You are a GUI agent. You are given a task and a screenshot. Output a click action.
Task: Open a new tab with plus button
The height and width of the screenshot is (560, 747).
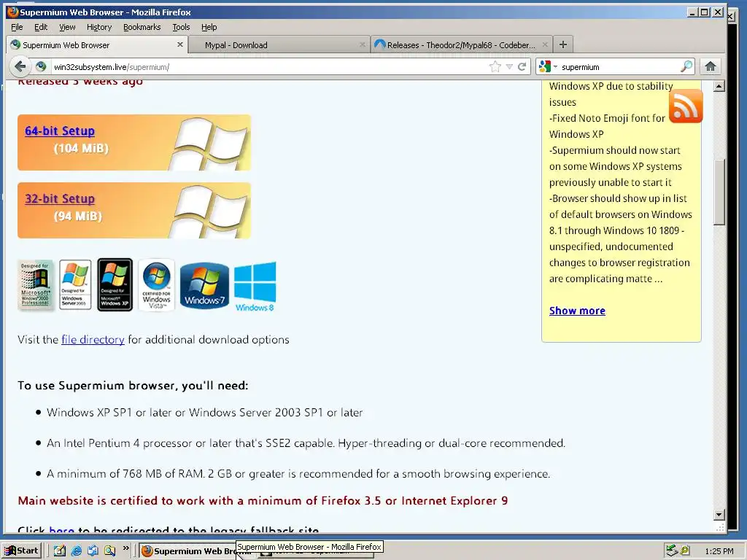[563, 44]
